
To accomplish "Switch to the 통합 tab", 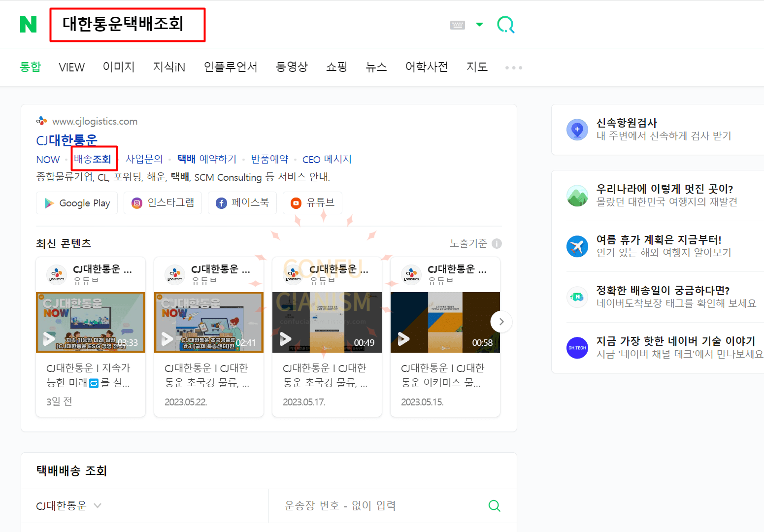I will click(30, 67).
